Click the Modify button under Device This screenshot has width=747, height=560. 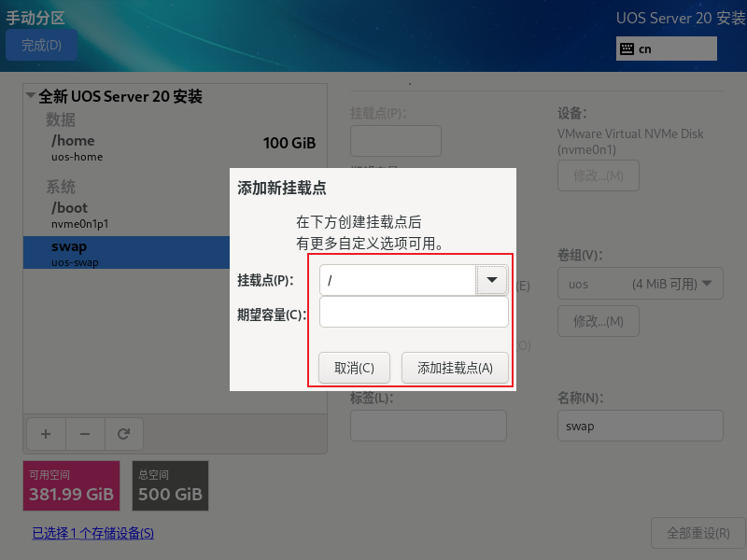tap(599, 175)
